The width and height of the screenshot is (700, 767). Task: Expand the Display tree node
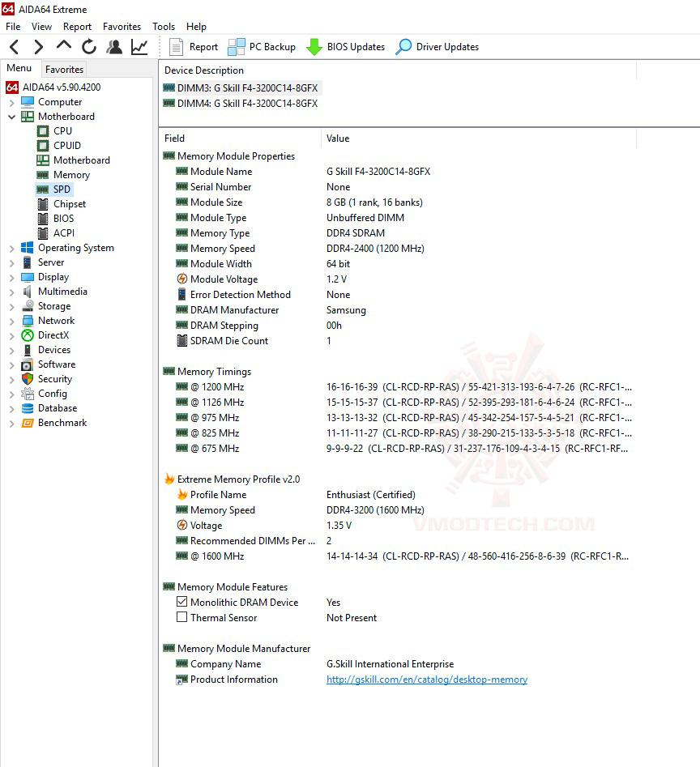(x=11, y=277)
